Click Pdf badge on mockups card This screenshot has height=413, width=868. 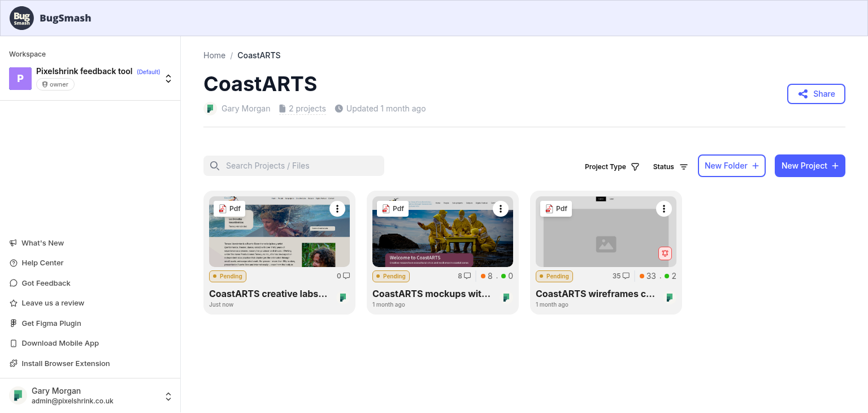pyautogui.click(x=393, y=209)
